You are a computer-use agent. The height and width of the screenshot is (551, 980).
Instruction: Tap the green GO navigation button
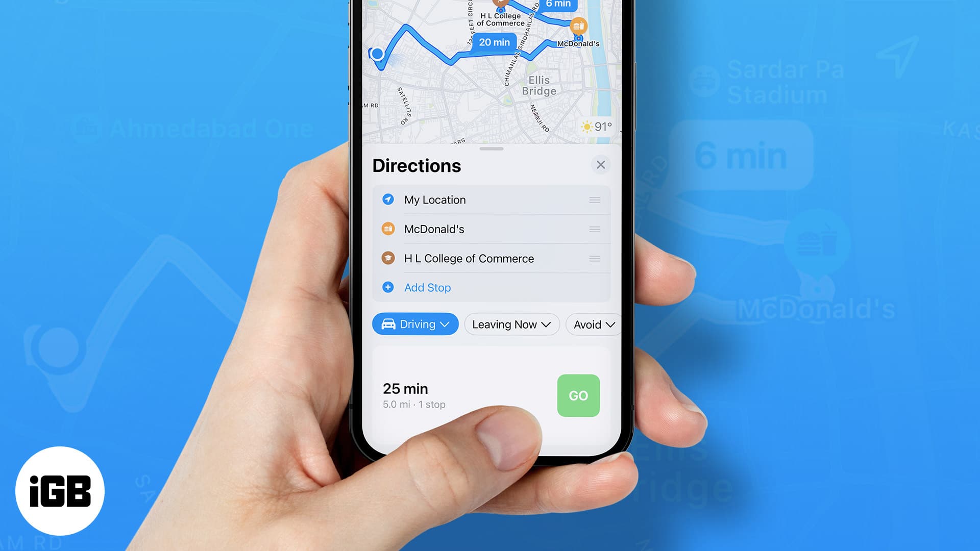[x=577, y=395]
